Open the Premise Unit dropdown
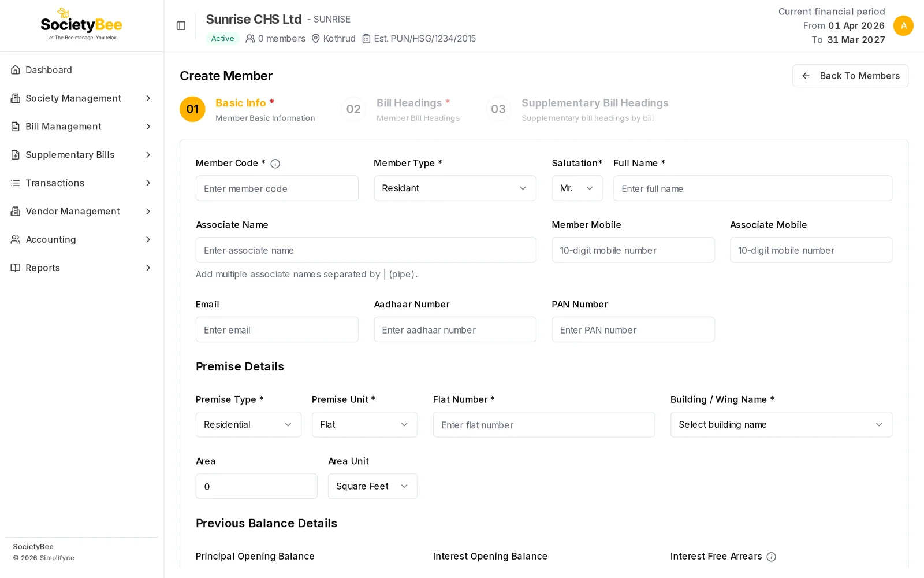 364,424
